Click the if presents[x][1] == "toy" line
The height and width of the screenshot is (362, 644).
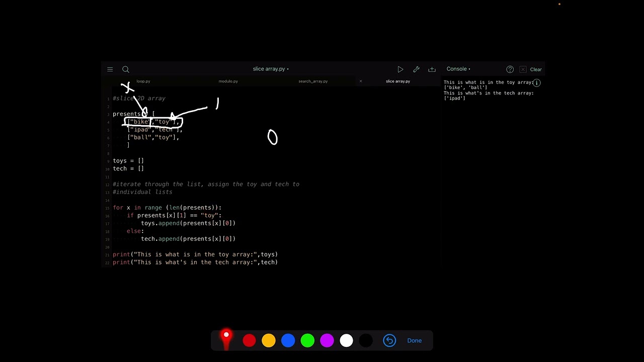click(174, 215)
